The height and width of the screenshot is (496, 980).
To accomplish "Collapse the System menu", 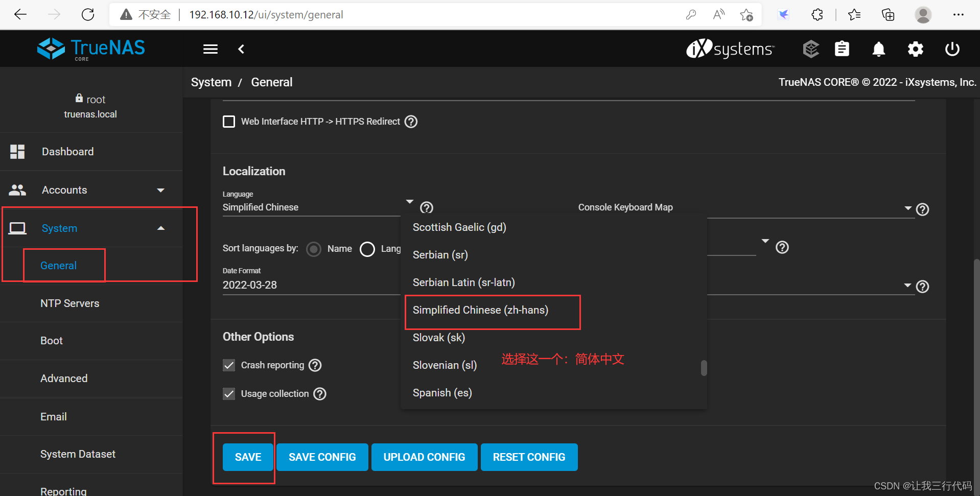I will (x=160, y=228).
